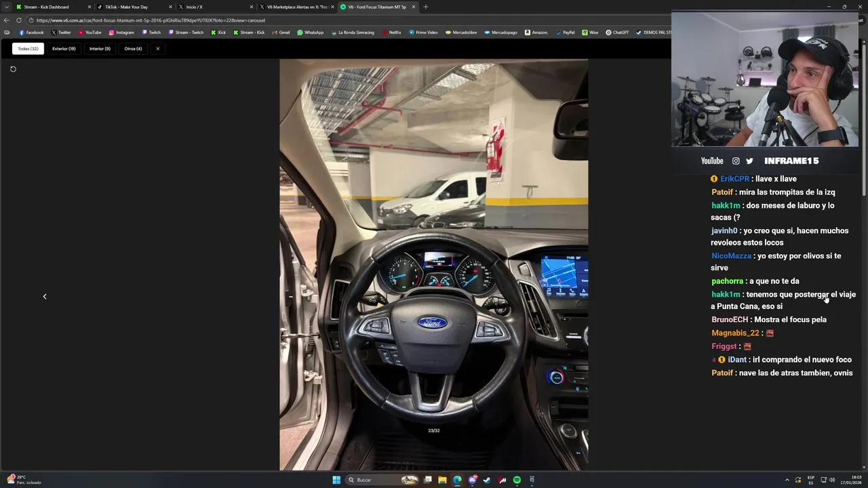This screenshot has width=868, height=488.
Task: Open the Mercadopago bookmark
Action: (x=500, y=33)
